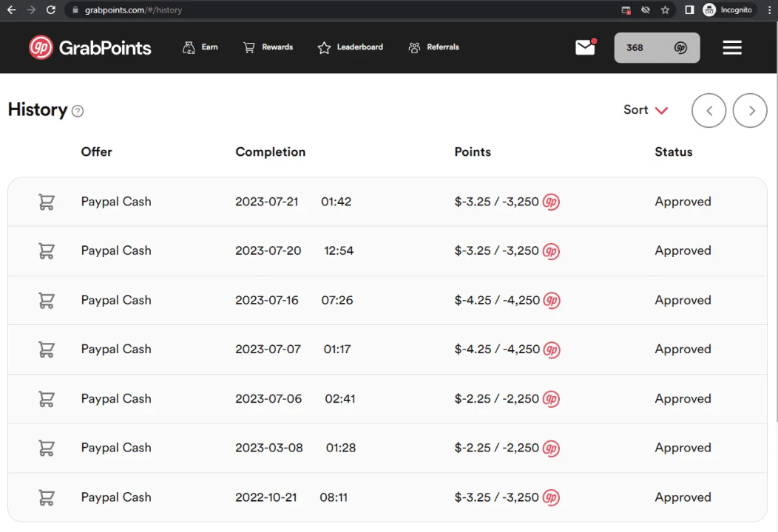Click the GP coin icon in 2023-07-16 row
Image resolution: width=778 pixels, height=532 pixels.
(x=552, y=301)
